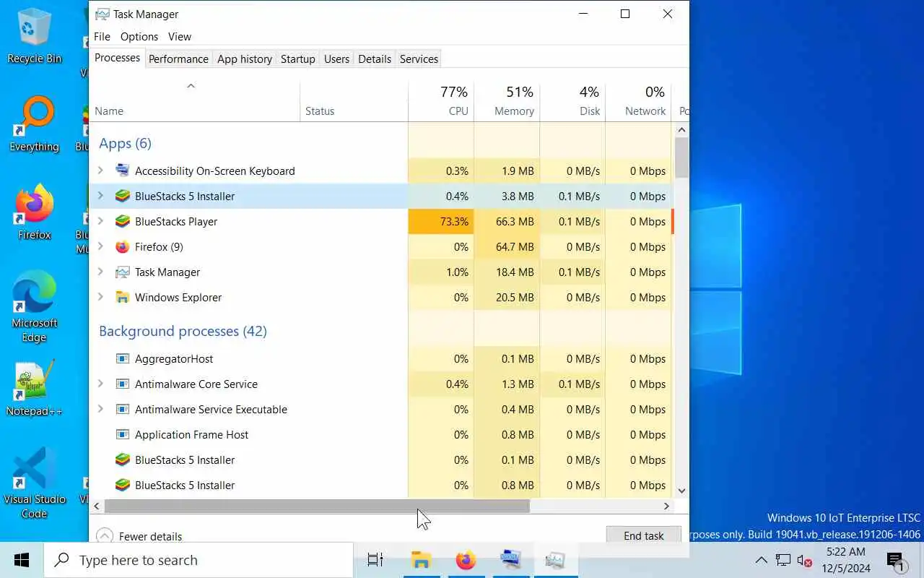Select the 66.3 MB memory cell
Screen dimensions: 924x578
(x=507, y=222)
